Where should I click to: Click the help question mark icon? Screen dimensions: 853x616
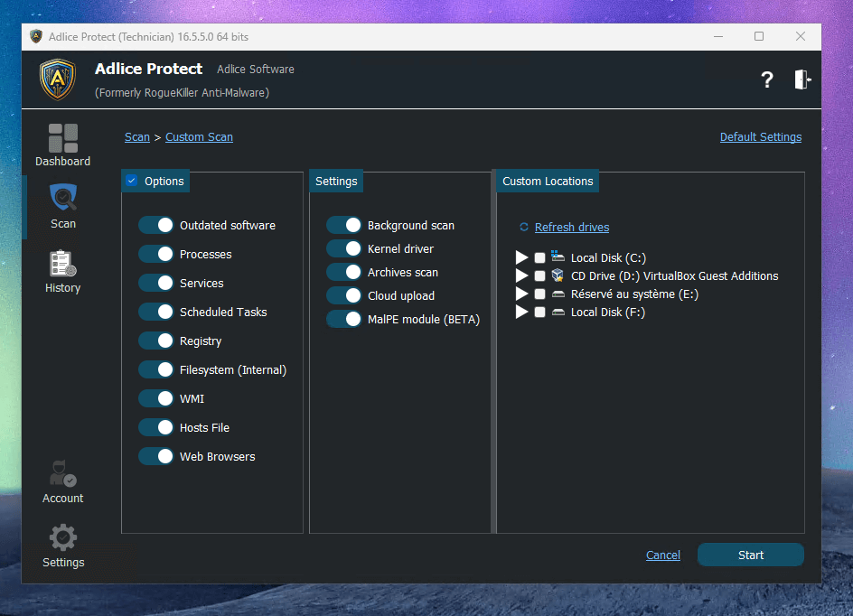pyautogui.click(x=767, y=79)
